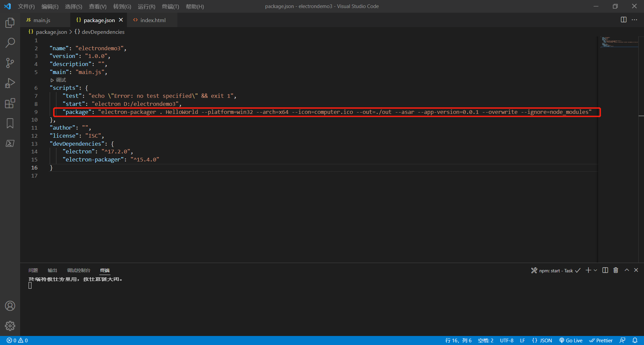The height and width of the screenshot is (345, 644).
Task: Open the Search view
Action: [10, 43]
